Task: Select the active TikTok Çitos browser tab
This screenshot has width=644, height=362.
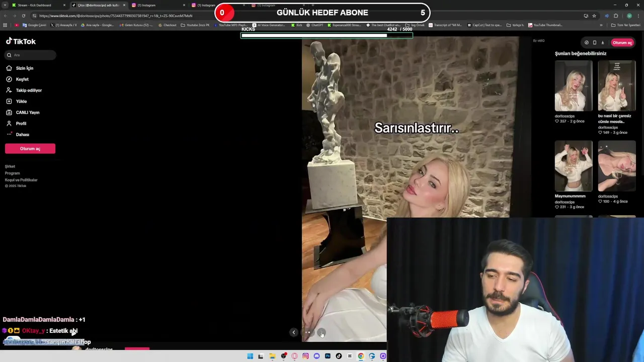Action: coord(98,5)
